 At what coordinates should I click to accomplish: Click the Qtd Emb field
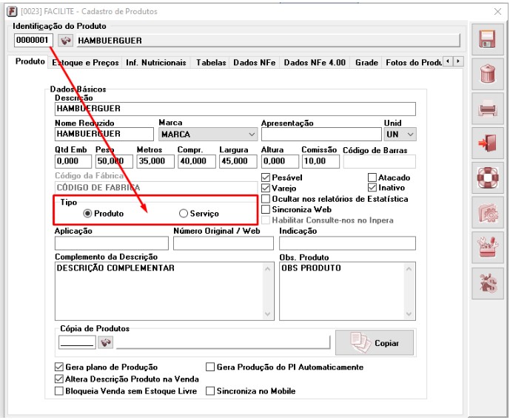click(73, 161)
